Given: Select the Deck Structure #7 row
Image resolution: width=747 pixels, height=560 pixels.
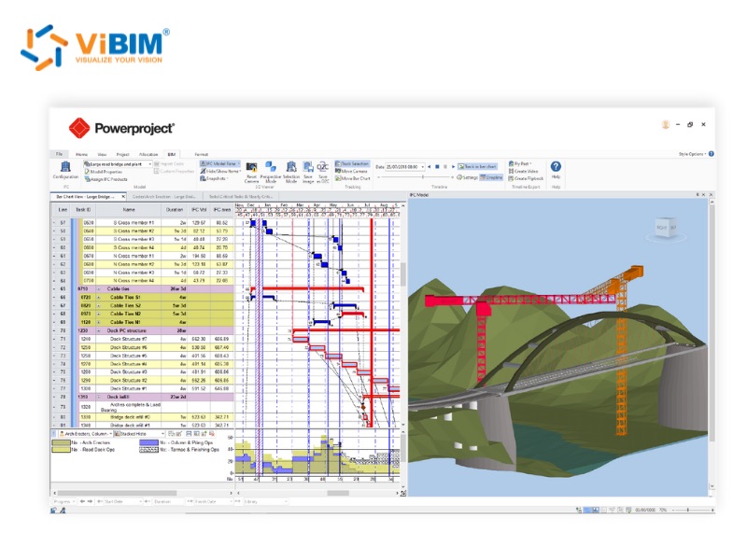Looking at the screenshot, I should (x=143, y=339).
